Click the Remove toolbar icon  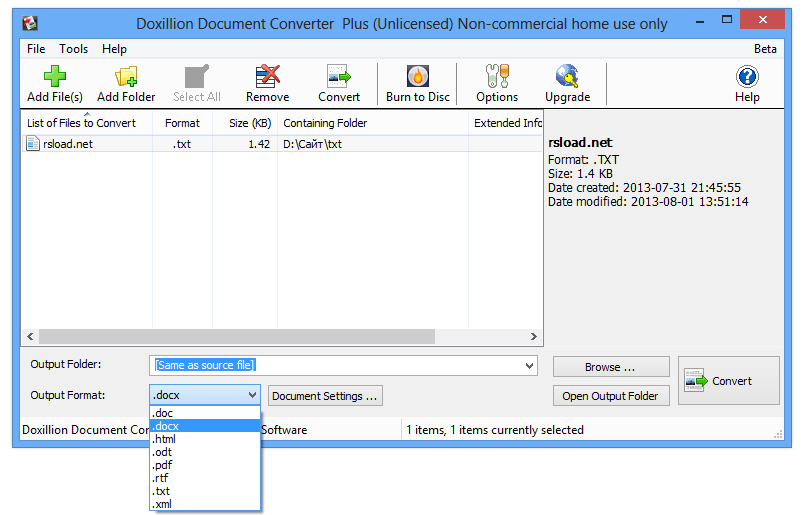[x=268, y=76]
